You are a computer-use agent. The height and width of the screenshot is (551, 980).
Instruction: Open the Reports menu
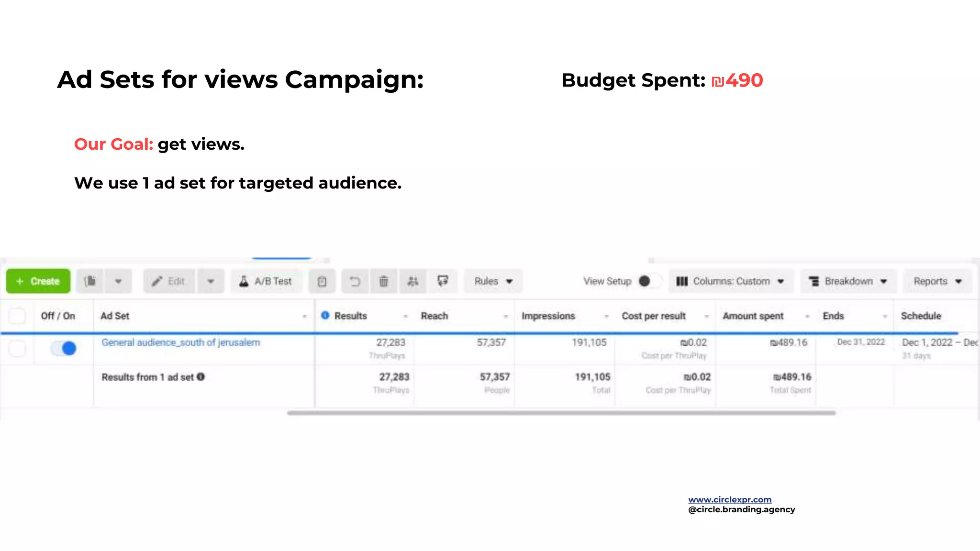coord(937,281)
